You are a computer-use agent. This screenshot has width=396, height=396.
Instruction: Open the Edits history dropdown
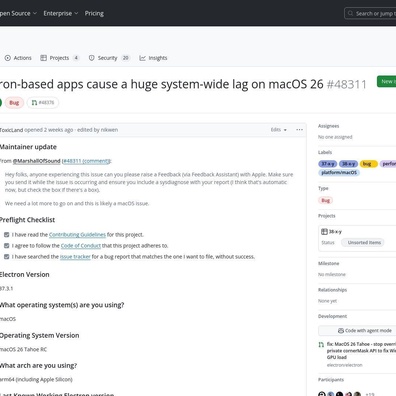[279, 130]
